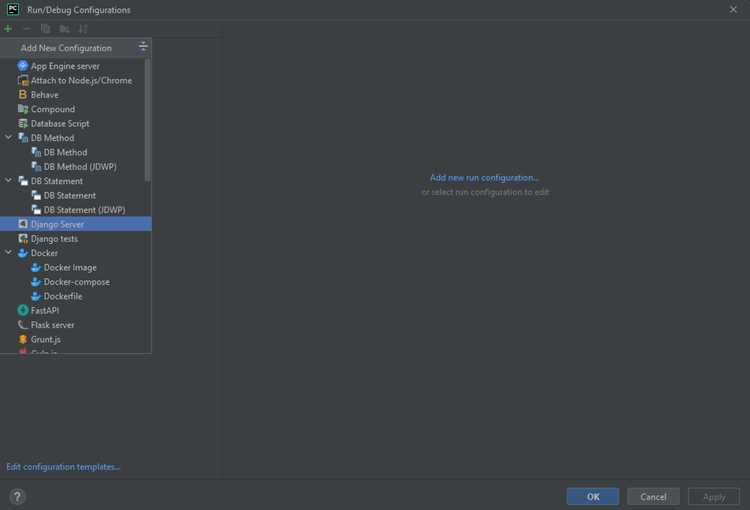Click the Copy configuration toolbar icon
The width and height of the screenshot is (750, 510).
tap(45, 29)
